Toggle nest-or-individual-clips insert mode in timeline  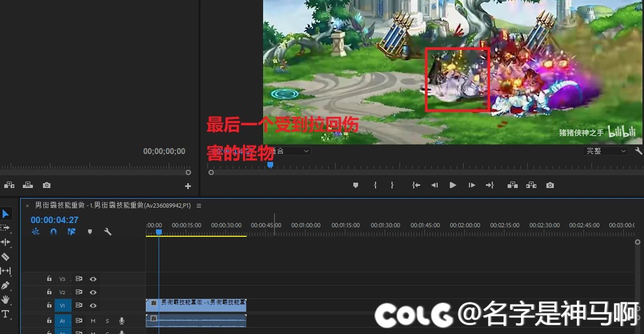point(36,232)
